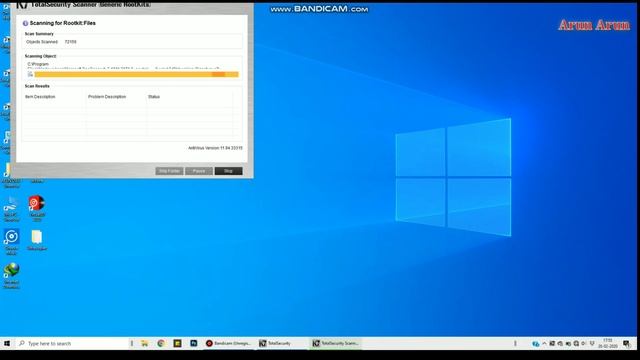
Task: Click the taskbar clock and date
Action: pyautogui.click(x=608, y=343)
